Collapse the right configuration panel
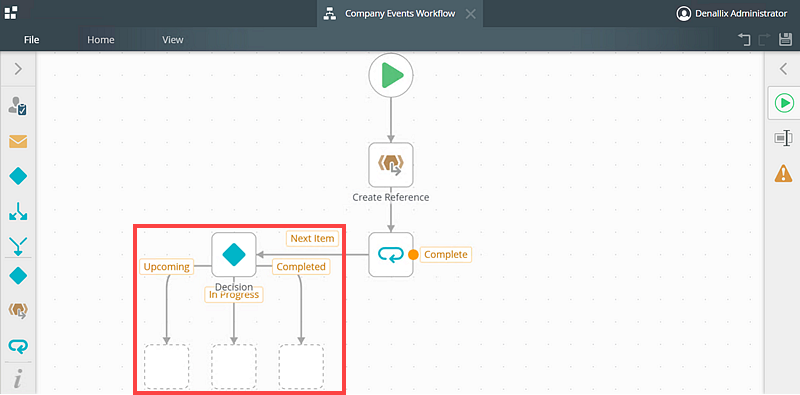Screen dimensions: 800x395 coord(783,68)
